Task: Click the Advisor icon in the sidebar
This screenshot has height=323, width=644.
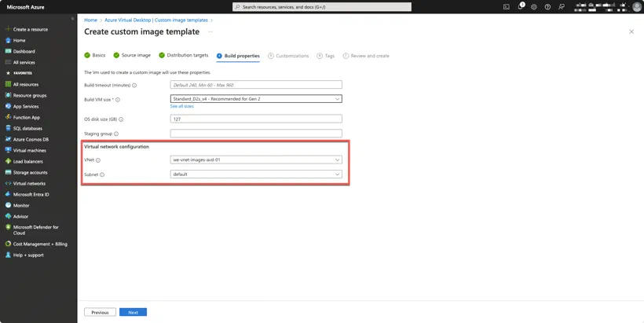Action: pos(8,217)
